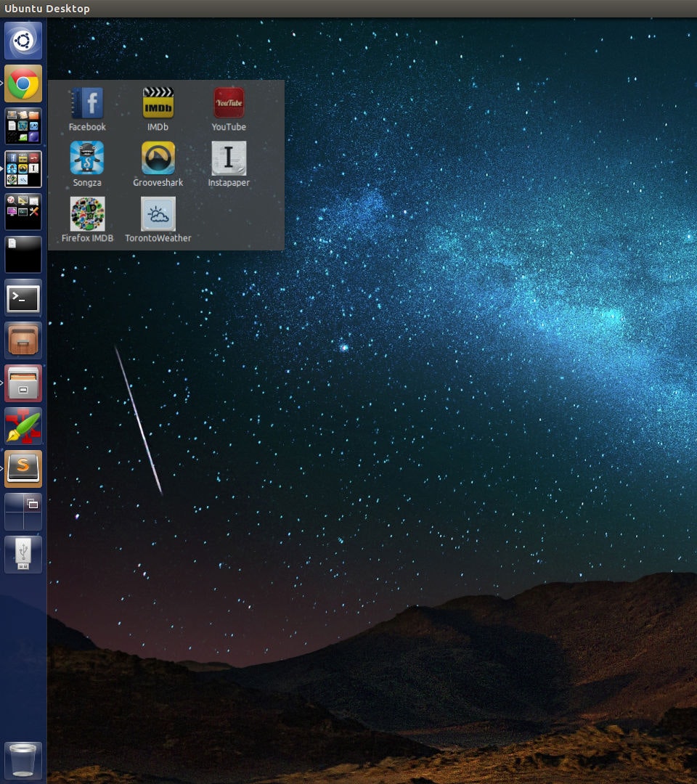Open Google Chrome from the launcher
The width and height of the screenshot is (697, 784).
(x=23, y=83)
